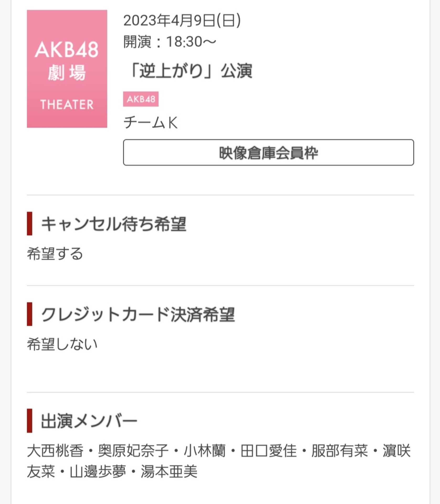Select member name 山邊歩夢

click(98, 471)
